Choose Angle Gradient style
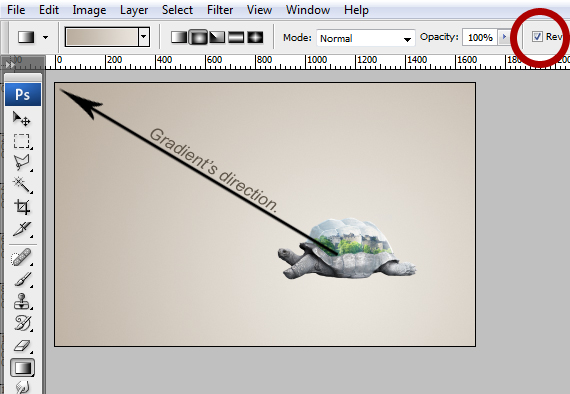The width and height of the screenshot is (570, 394). click(217, 37)
